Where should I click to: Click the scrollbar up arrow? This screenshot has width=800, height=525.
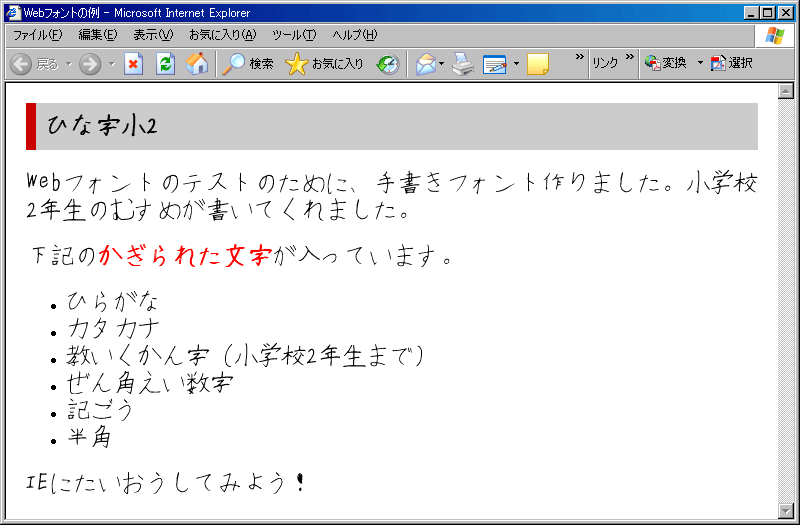[785, 91]
